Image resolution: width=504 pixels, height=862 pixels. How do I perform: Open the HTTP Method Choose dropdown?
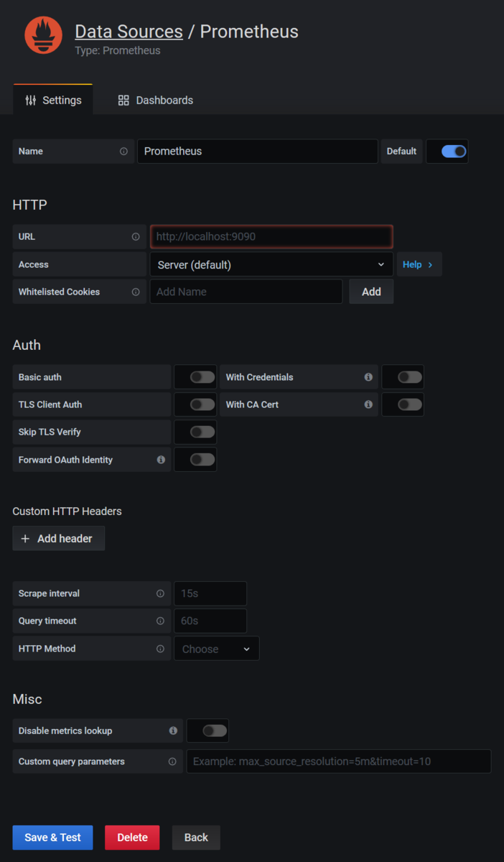(217, 649)
